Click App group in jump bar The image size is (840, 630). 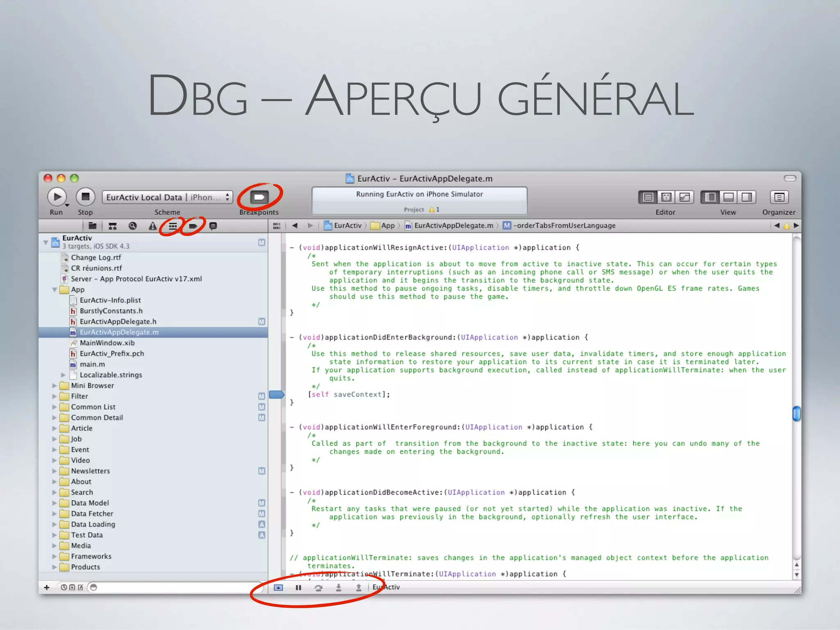click(383, 225)
